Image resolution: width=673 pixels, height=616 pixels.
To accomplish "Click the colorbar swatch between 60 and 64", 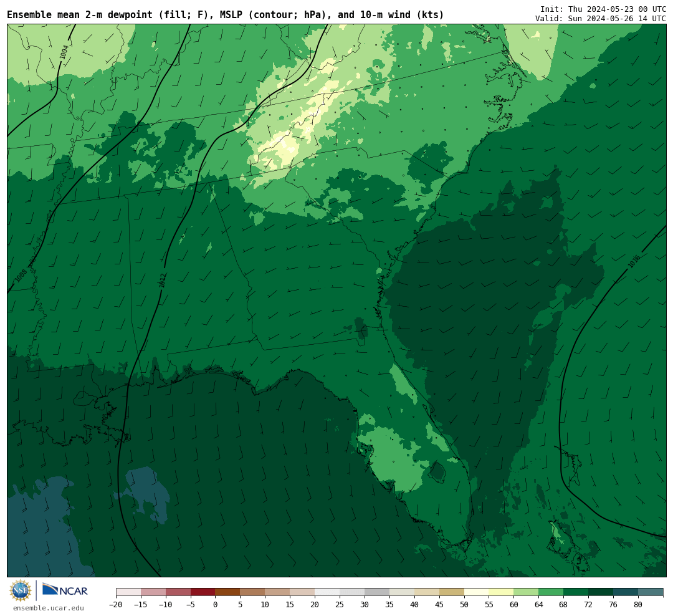I will 526,592.
